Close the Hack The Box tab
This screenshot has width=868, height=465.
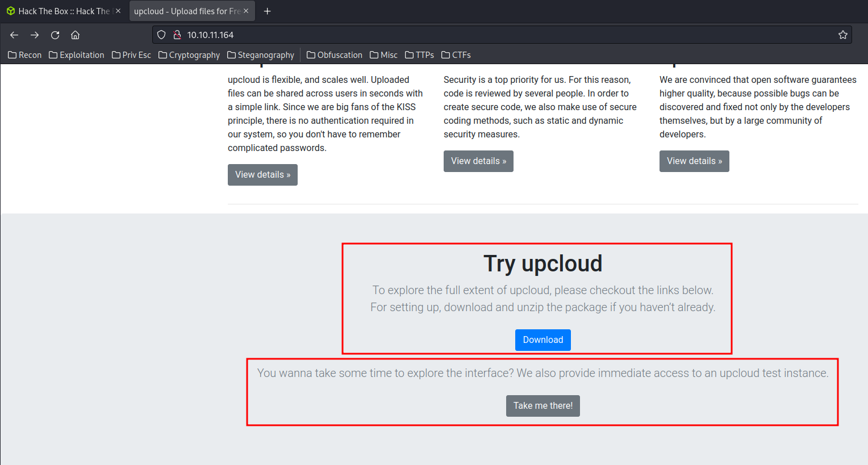(x=118, y=11)
